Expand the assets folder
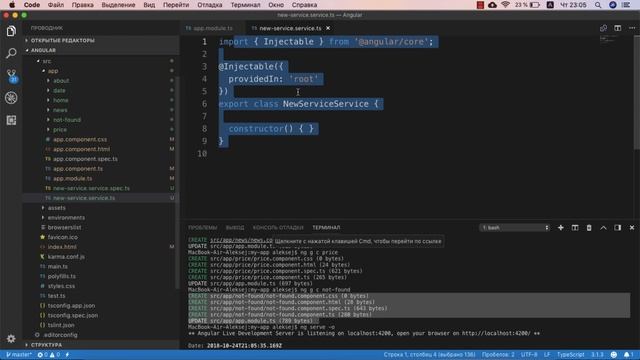640x360 pixels. click(56, 208)
